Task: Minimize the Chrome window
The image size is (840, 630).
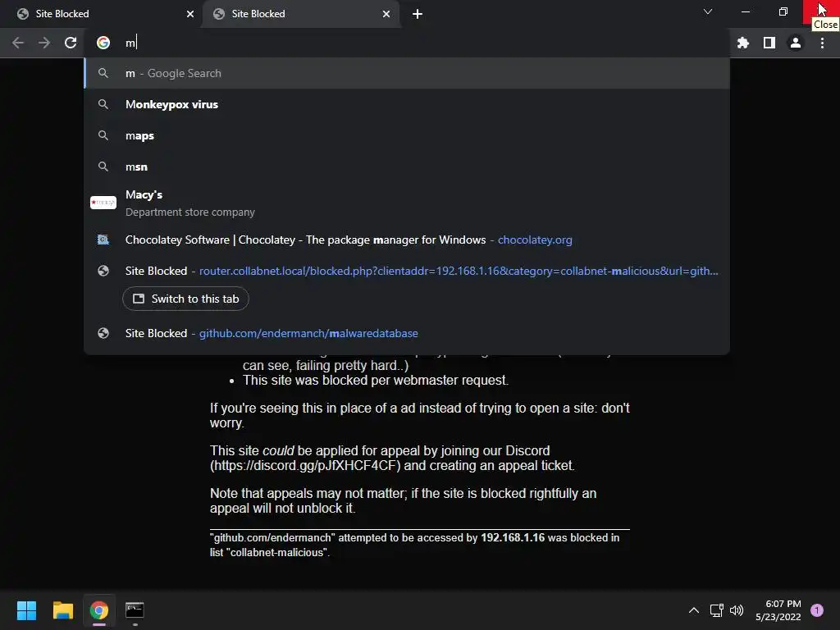Action: coord(745,11)
